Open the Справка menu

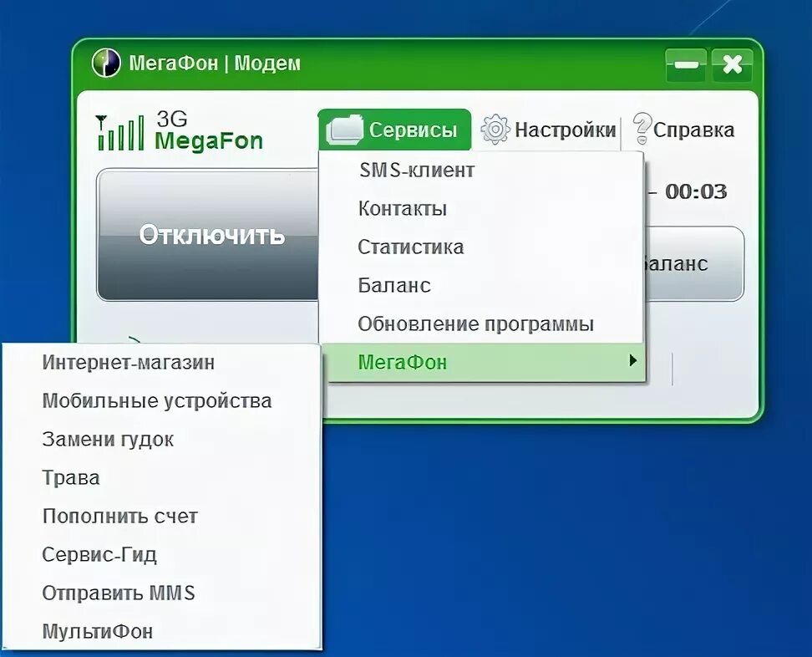pos(683,129)
